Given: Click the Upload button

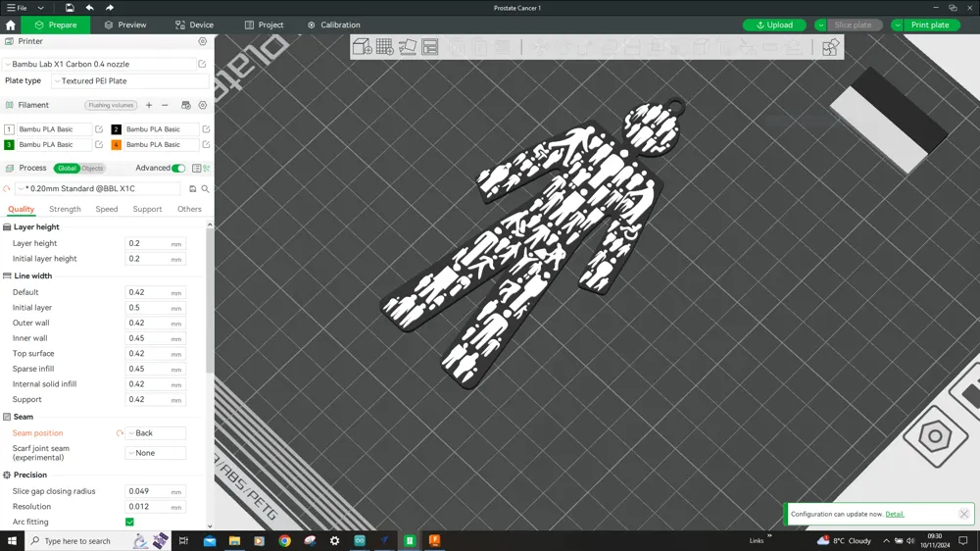Looking at the screenshot, I should click(x=774, y=25).
